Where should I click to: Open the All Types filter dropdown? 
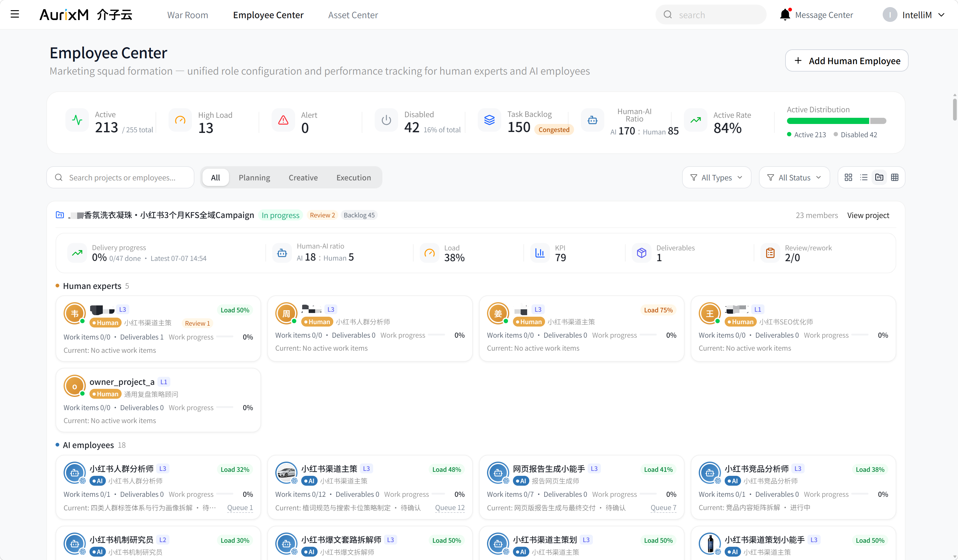pos(716,177)
